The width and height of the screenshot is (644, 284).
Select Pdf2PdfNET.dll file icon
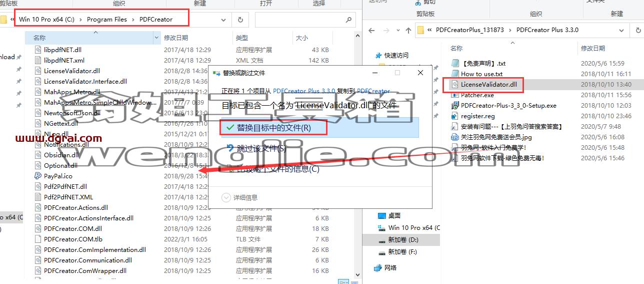(38, 186)
